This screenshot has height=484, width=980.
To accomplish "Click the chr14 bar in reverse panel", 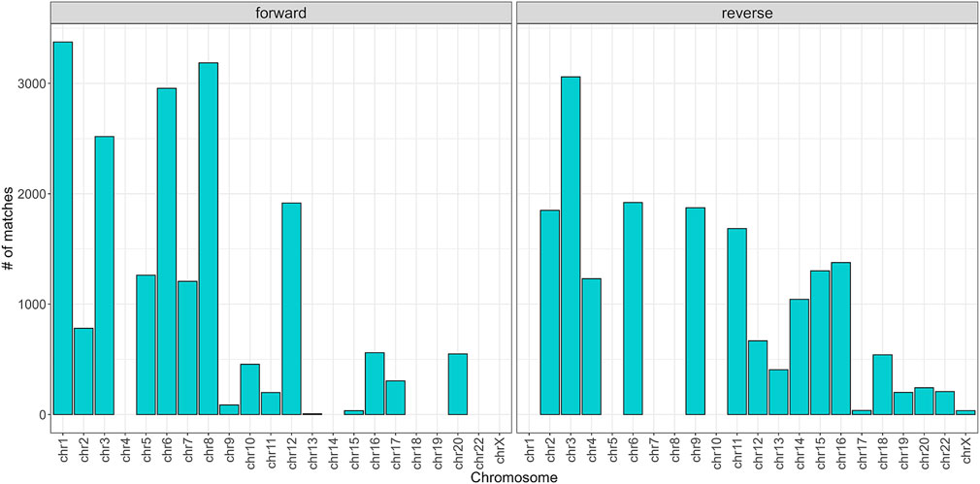I will coord(800,357).
